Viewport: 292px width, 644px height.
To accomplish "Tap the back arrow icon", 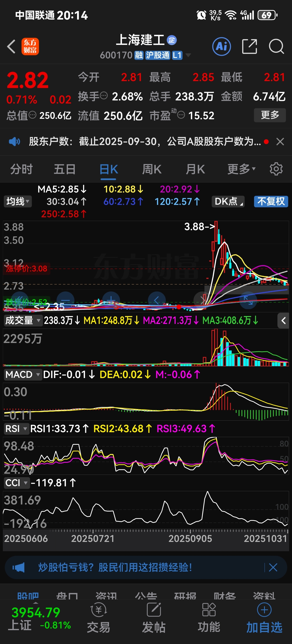I will coord(11,47).
